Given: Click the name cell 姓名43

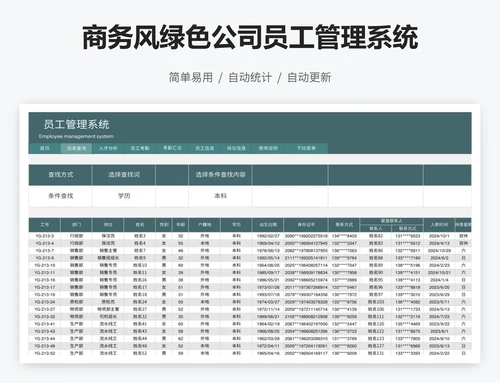Looking at the screenshot, I should point(140,331).
